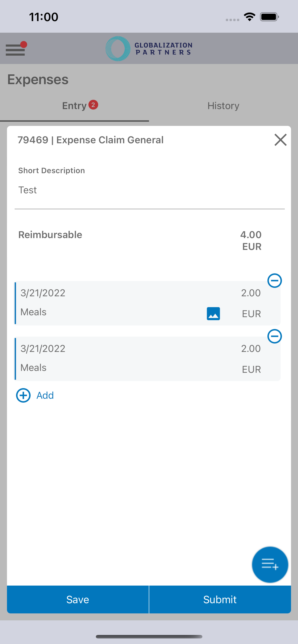Viewport: 298px width, 644px height.
Task: Close the Expense Claim General dialog
Action: 280,140
